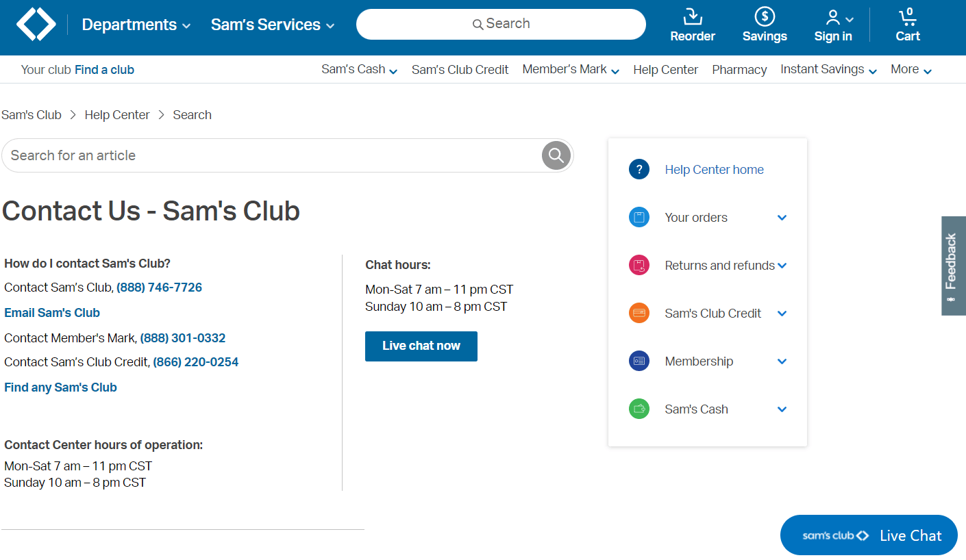Expand the Sam's Club Credit sidebar chevron

click(x=782, y=314)
